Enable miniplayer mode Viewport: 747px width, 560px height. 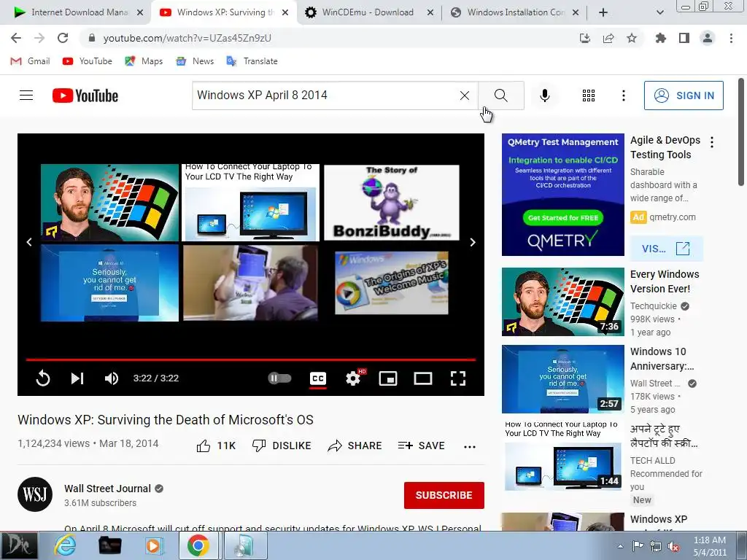click(388, 378)
